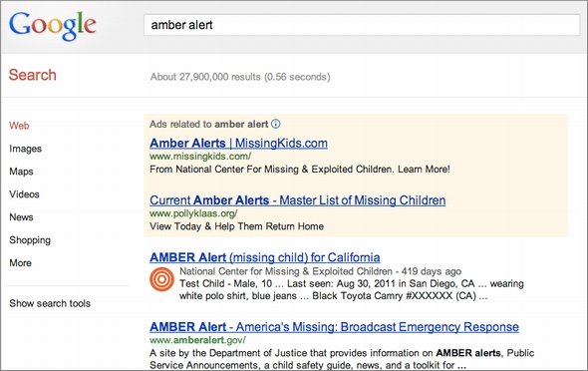The width and height of the screenshot is (588, 371).
Task: Click the www.pollyklaas.org green URL
Action: click(x=193, y=213)
